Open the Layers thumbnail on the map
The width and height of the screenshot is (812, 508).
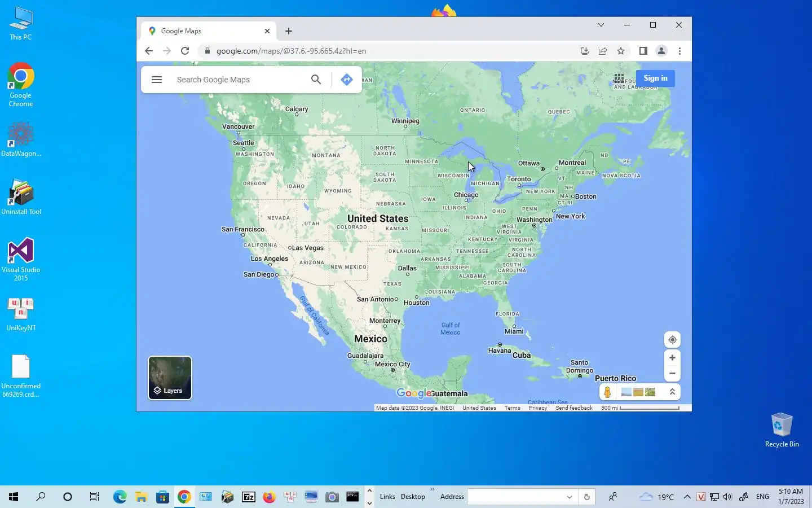(x=170, y=378)
